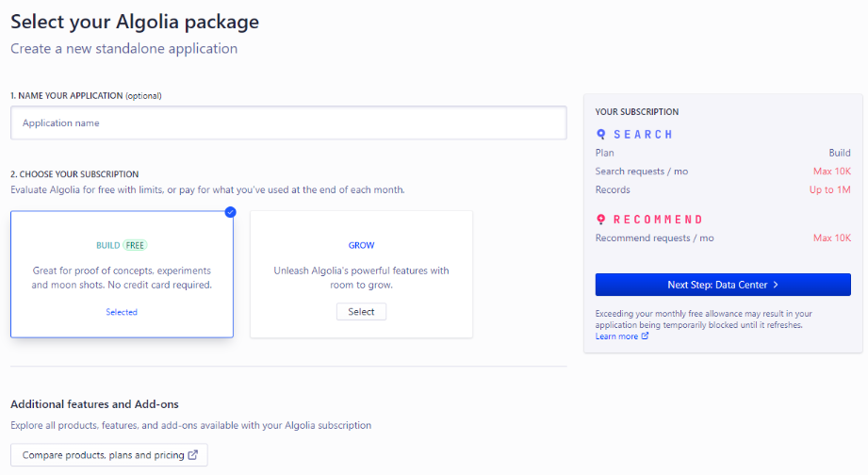Click the green FREE badge
The height and width of the screenshot is (475, 868).
pos(136,245)
